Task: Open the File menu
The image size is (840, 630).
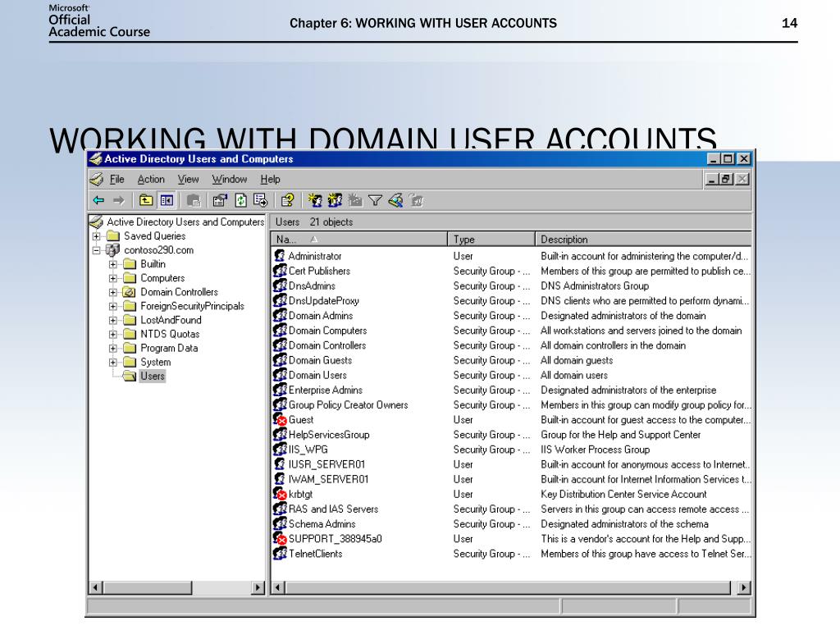Action: [x=116, y=179]
